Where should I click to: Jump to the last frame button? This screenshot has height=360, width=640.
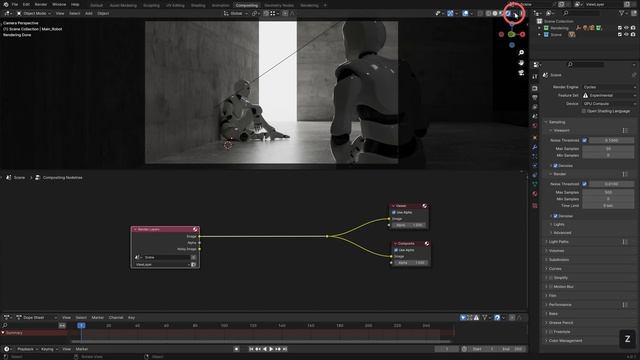(x=285, y=349)
